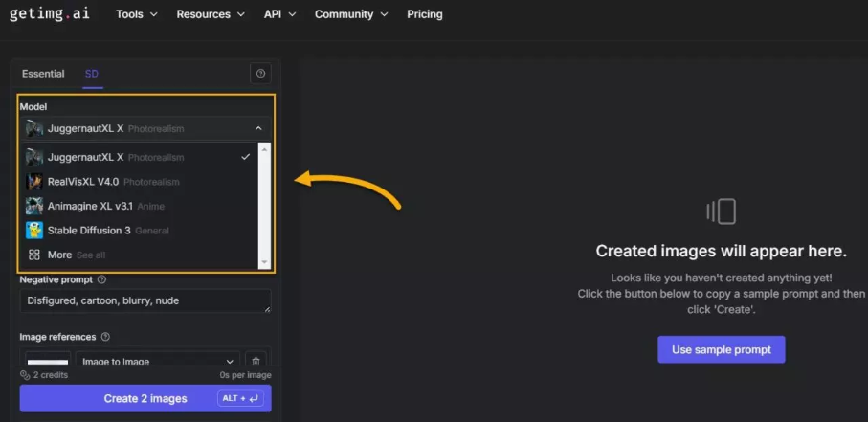The height and width of the screenshot is (422, 868).
Task: Click the model list scrollbar up arrow
Action: (x=264, y=149)
